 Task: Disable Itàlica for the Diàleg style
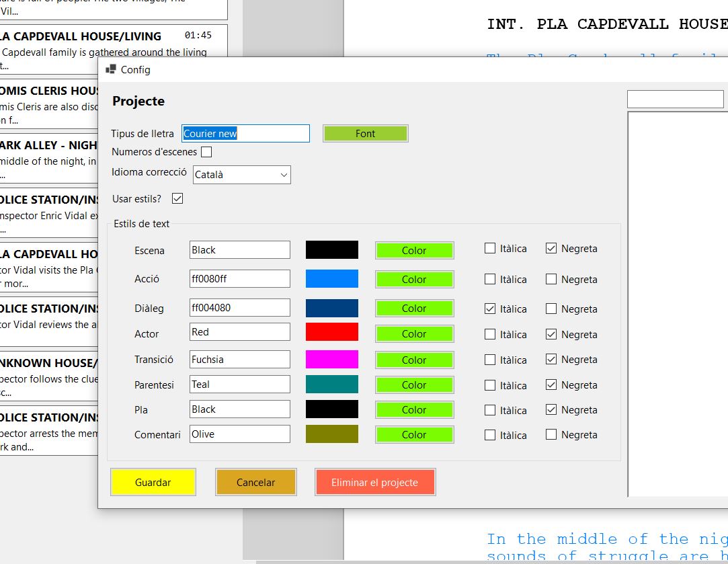click(489, 308)
